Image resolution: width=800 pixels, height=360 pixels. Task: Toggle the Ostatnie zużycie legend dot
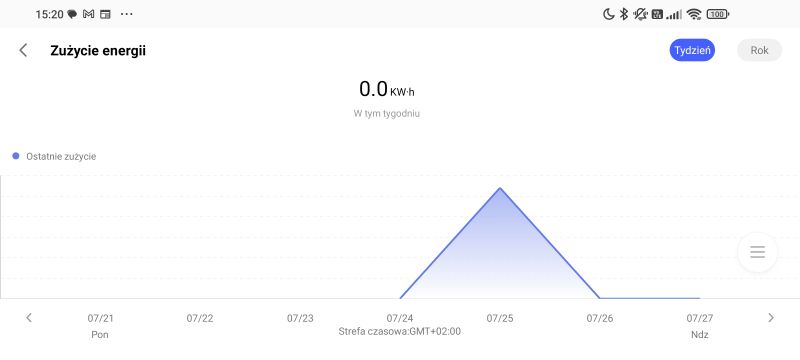[x=16, y=156]
